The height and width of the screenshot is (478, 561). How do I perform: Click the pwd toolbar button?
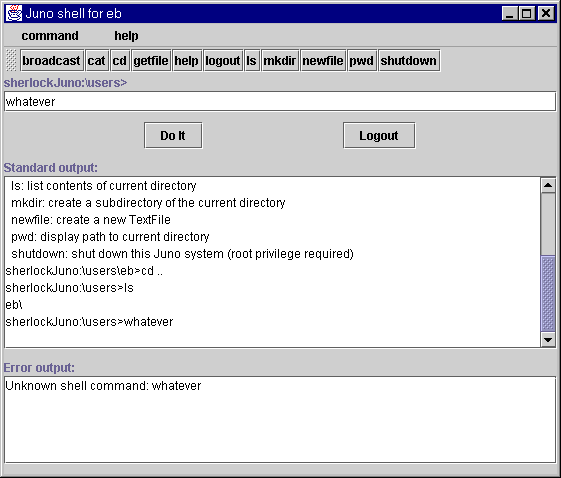click(362, 60)
